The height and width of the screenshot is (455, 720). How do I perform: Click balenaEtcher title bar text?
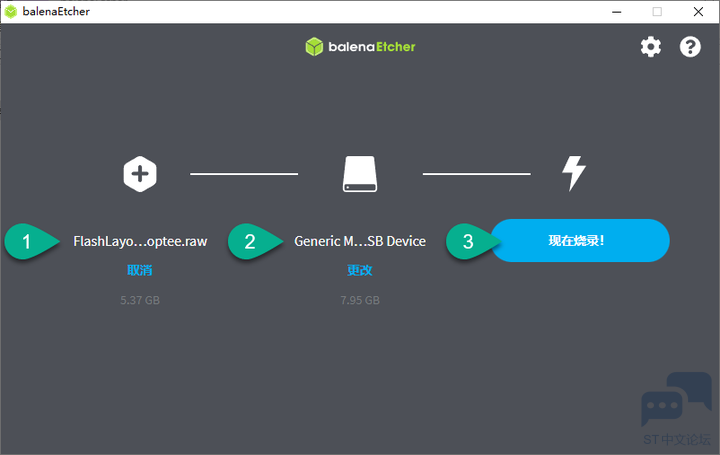point(56,11)
